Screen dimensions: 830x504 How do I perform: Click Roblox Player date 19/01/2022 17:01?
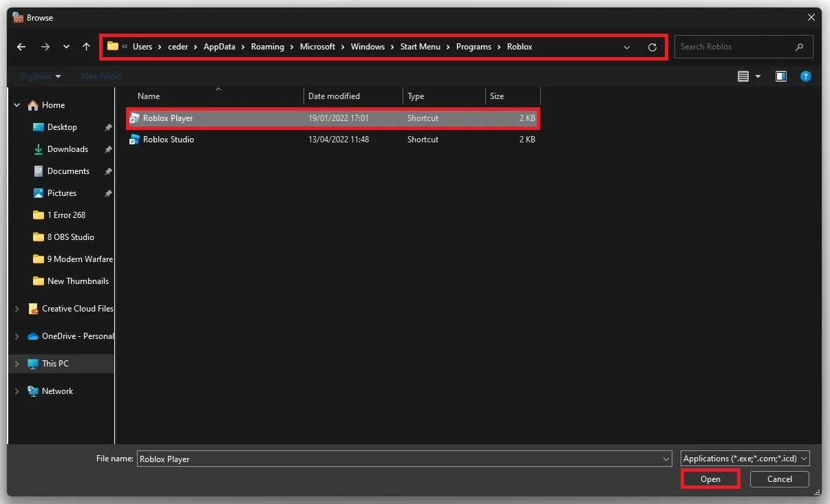(x=339, y=118)
